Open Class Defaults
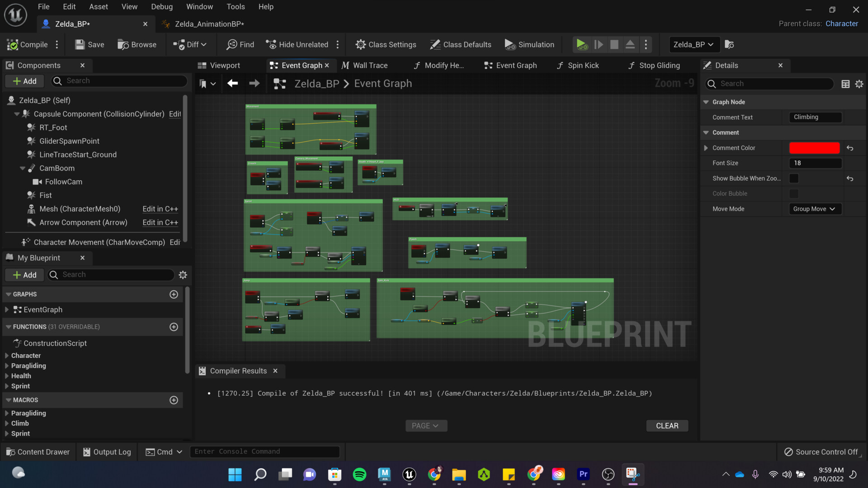The image size is (868, 488). (460, 44)
